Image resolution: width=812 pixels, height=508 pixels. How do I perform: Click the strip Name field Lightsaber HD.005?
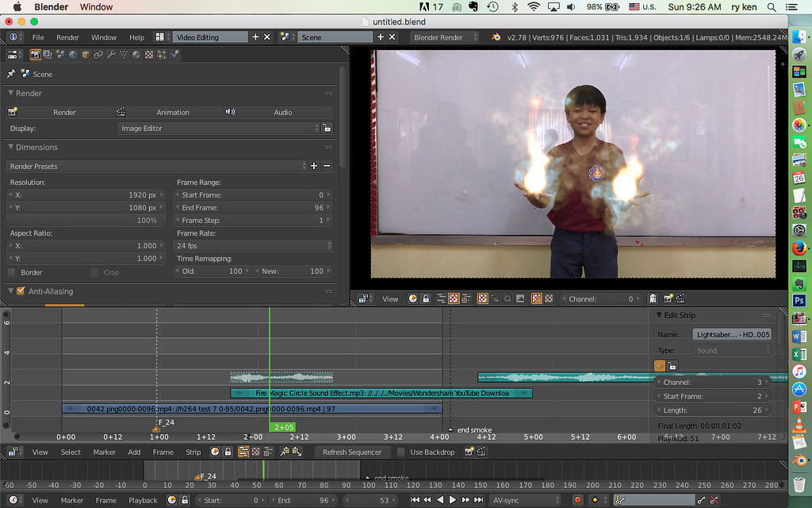point(732,334)
